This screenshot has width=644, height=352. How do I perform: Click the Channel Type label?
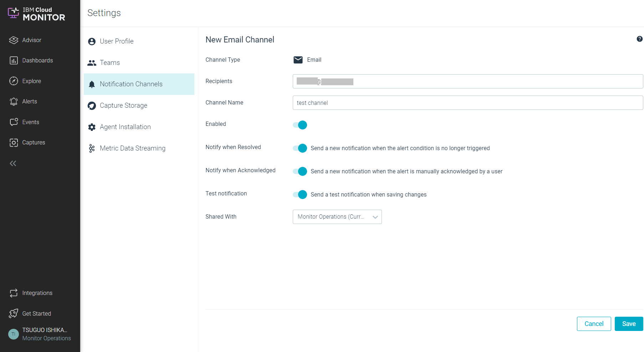coord(223,60)
